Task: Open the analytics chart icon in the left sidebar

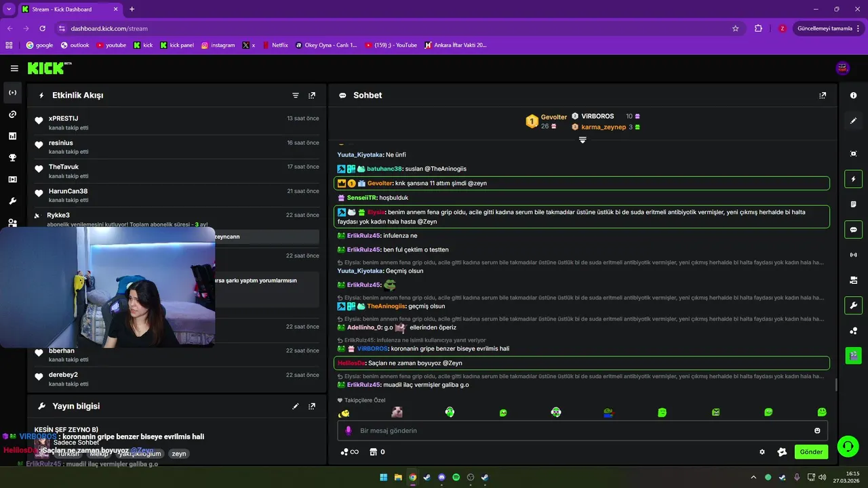Action: 13,136
